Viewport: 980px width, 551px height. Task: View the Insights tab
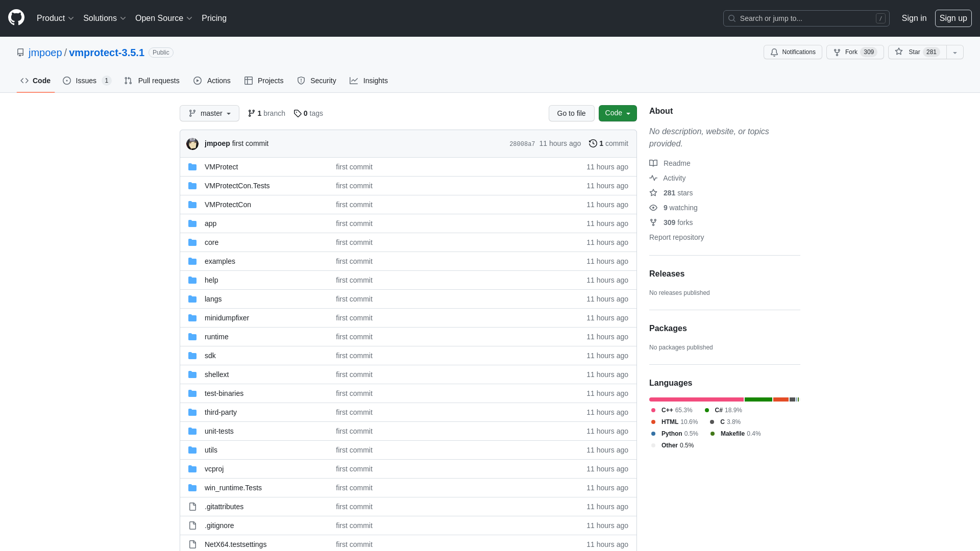(x=369, y=81)
